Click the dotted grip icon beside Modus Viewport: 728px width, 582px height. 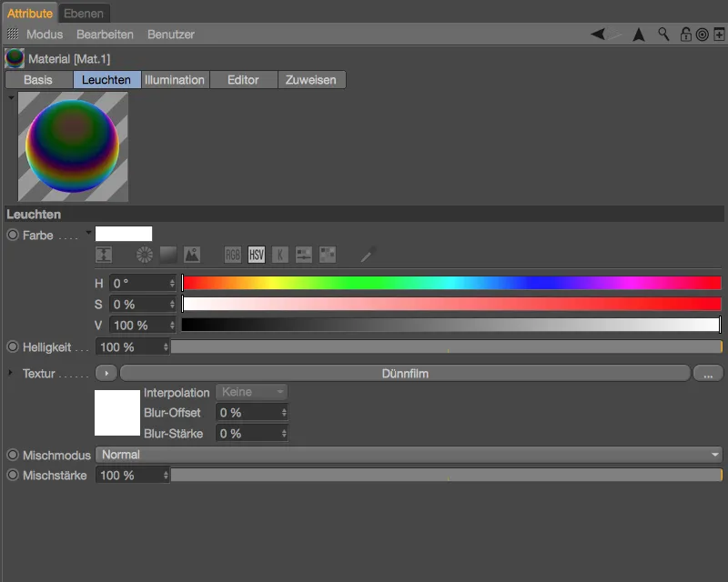click(13, 34)
